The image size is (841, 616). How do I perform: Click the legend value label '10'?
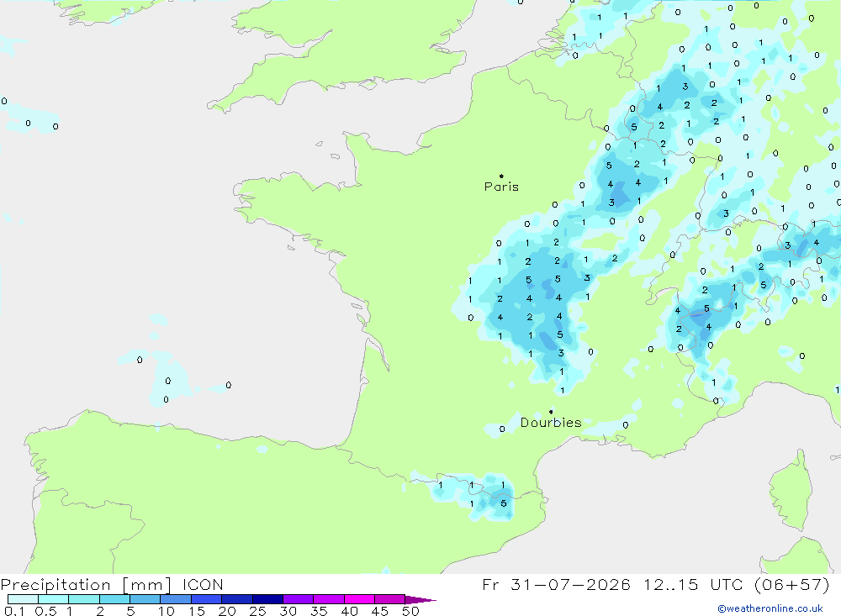pos(167,611)
